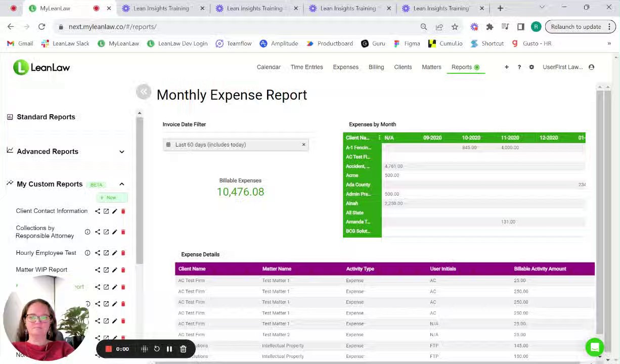Go to Matters
Screen dimensions: 620x364
point(431,67)
